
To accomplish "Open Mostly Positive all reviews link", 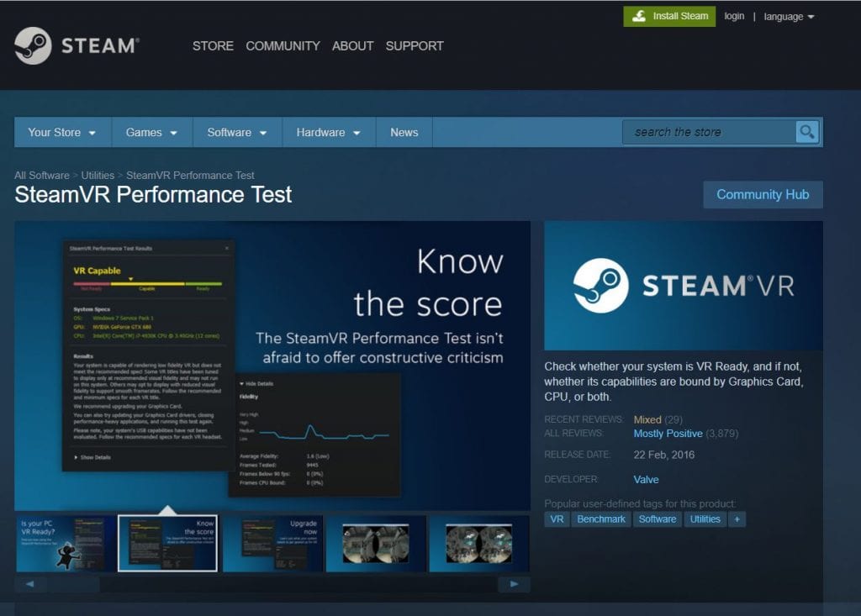I will 668,433.
